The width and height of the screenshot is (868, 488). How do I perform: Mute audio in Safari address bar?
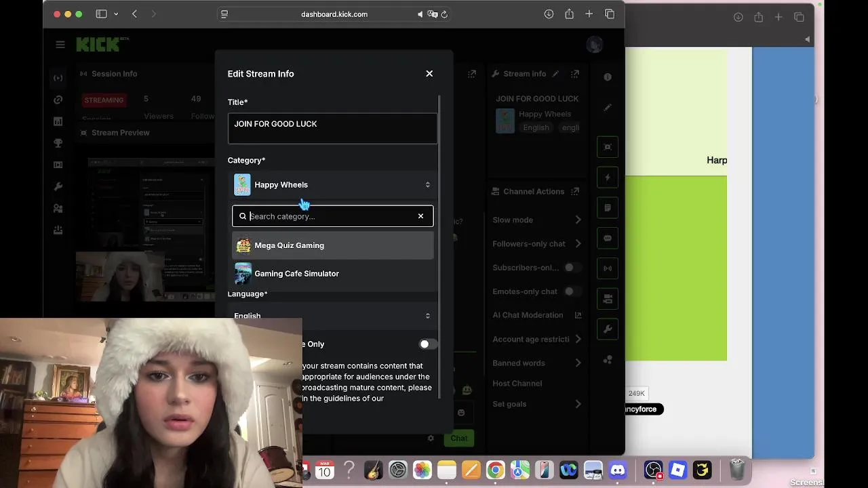pyautogui.click(x=420, y=14)
